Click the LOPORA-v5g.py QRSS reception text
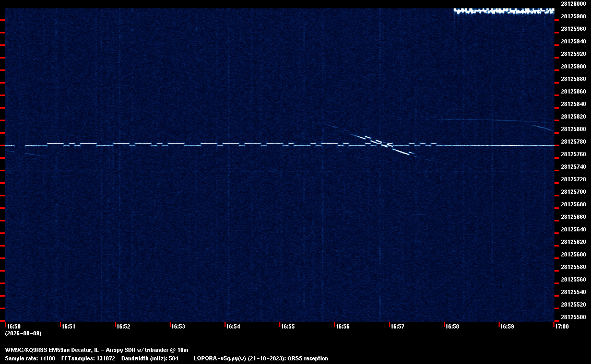Viewport: 591px width, 364px height. coord(261,358)
